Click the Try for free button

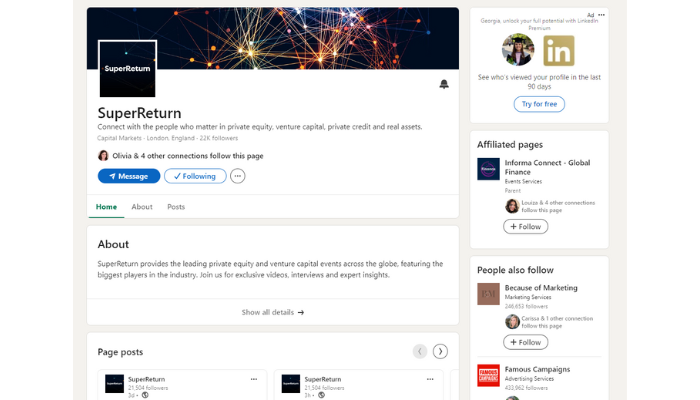point(539,104)
